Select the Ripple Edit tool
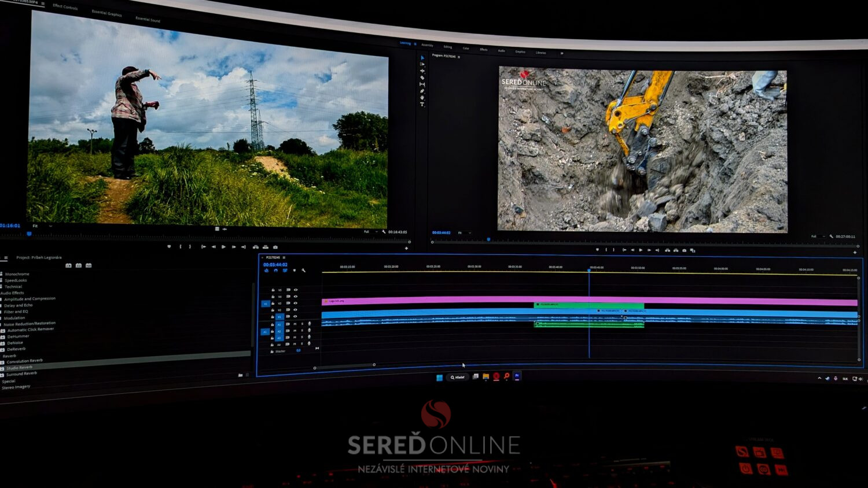 coord(422,71)
